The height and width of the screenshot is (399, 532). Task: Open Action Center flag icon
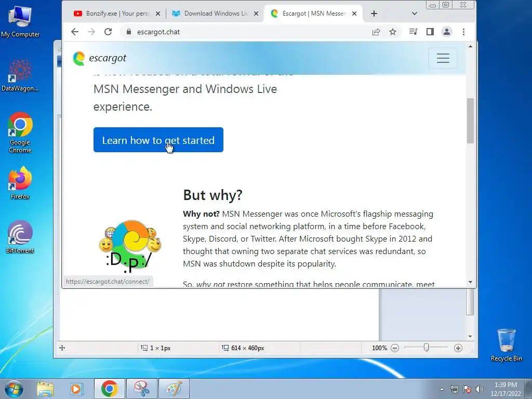tap(467, 389)
